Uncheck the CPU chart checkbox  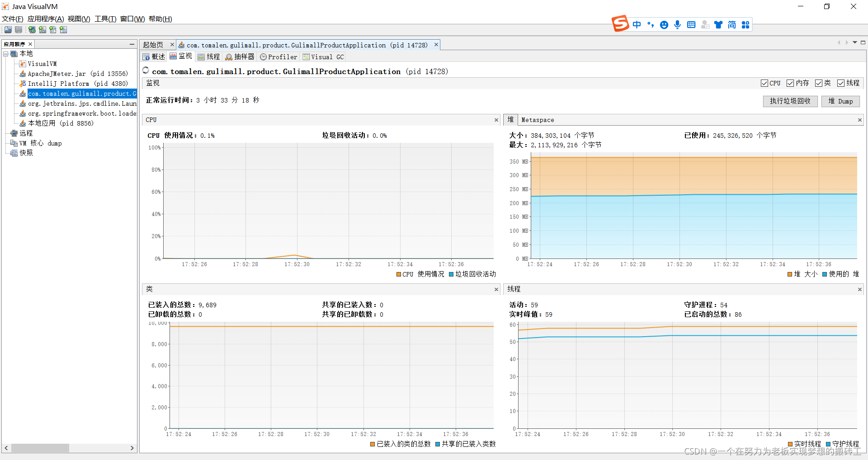[764, 83]
